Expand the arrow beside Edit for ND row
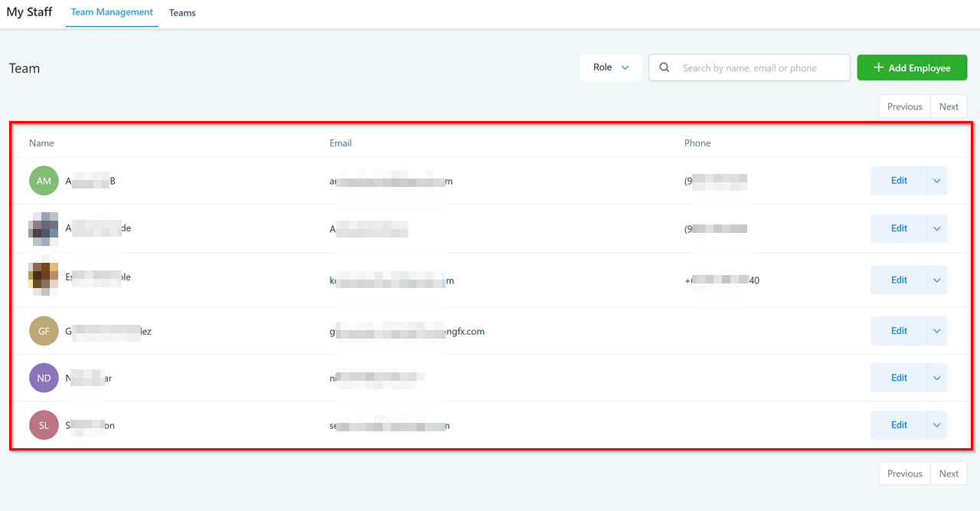This screenshot has width=980, height=511. pos(937,378)
